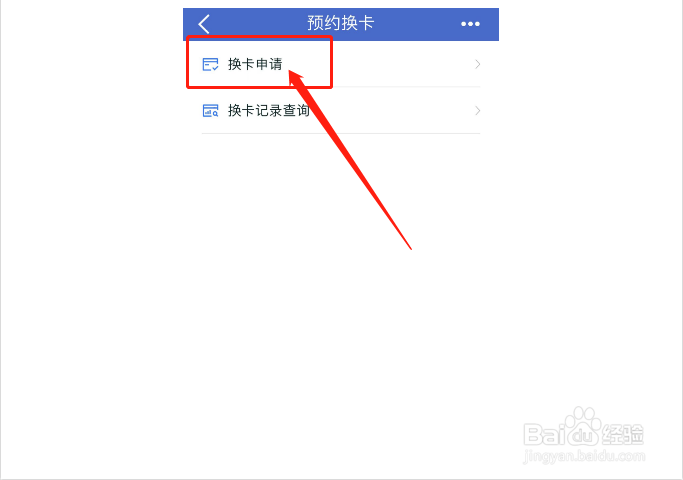The image size is (683, 480).
Task: Open the 换卡记录查询 entry label
Action: point(269,111)
